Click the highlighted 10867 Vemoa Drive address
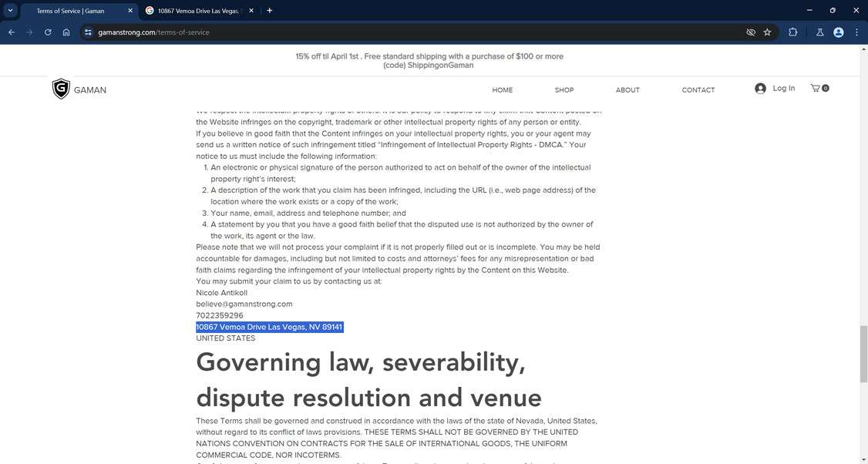868x464 pixels. coord(270,327)
